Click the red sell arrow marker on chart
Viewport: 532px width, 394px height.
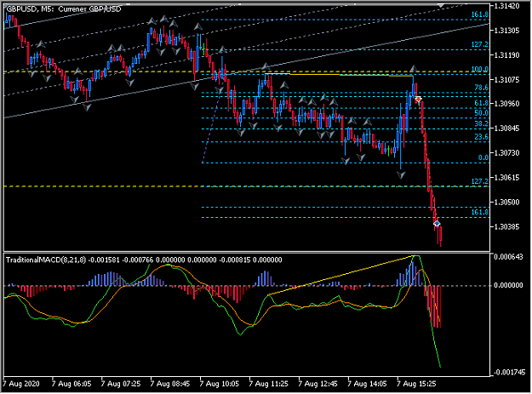(x=418, y=100)
